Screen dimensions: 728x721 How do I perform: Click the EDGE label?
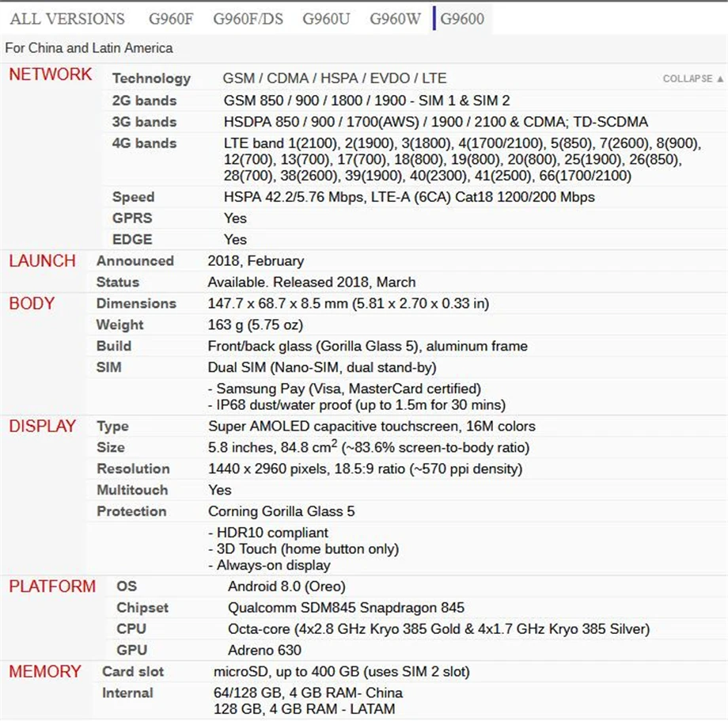(132, 240)
